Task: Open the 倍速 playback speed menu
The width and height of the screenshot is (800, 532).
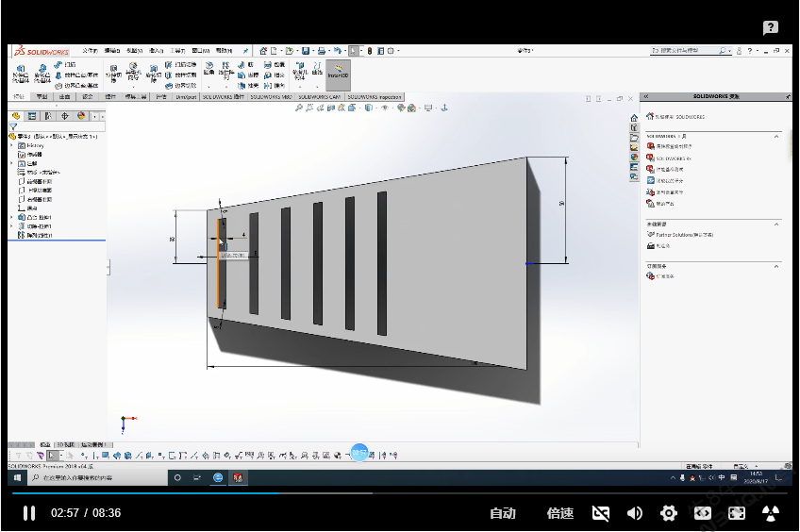Action: 559,513
